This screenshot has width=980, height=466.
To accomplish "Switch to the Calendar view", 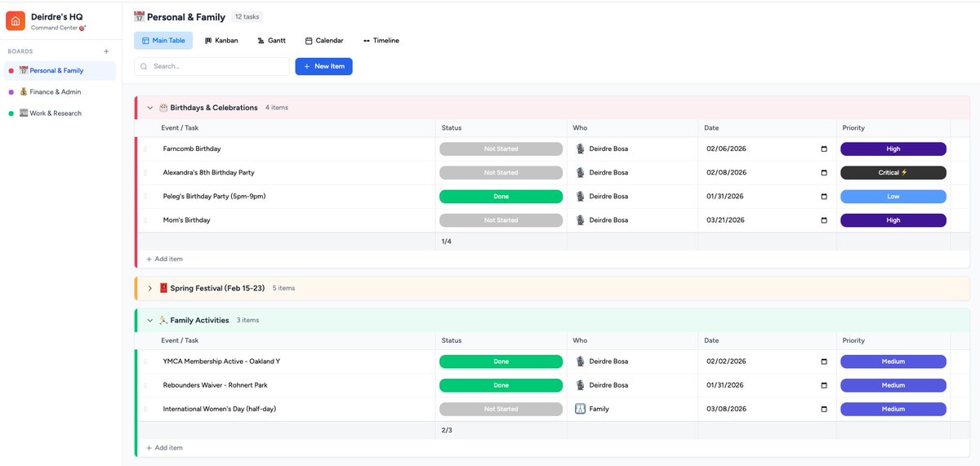I will [324, 41].
